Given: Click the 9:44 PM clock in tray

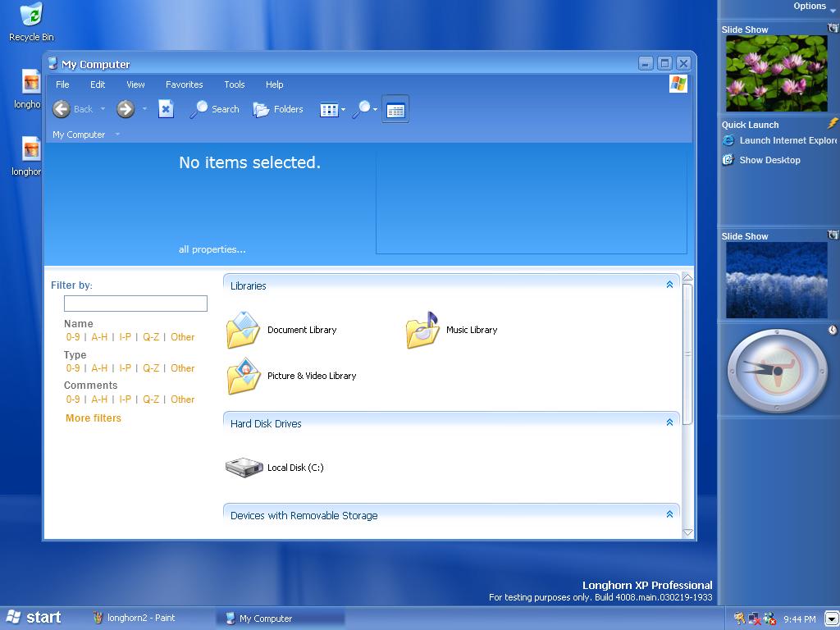Looking at the screenshot, I should pyautogui.click(x=799, y=619).
